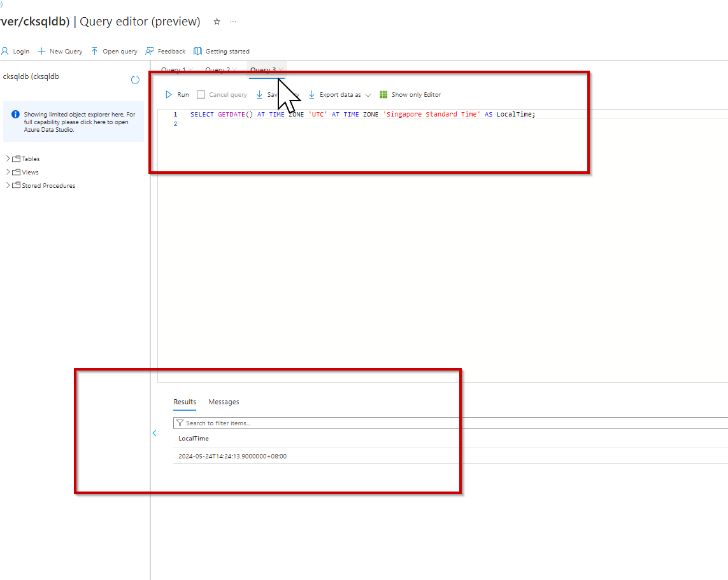Select the Login option

15,51
